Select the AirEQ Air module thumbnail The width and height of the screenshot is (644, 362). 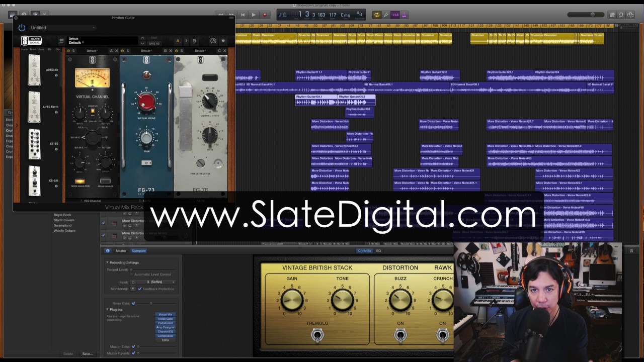pos(34,70)
